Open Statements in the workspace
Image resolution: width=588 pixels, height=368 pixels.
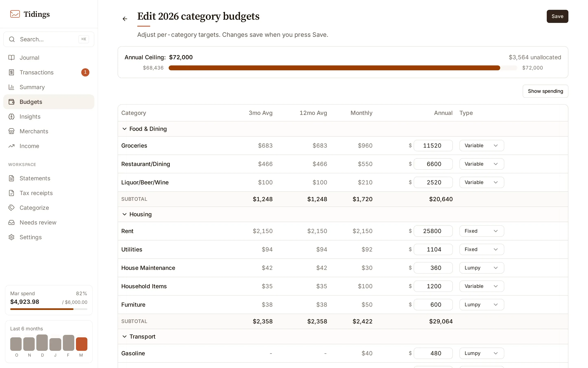pos(49,178)
